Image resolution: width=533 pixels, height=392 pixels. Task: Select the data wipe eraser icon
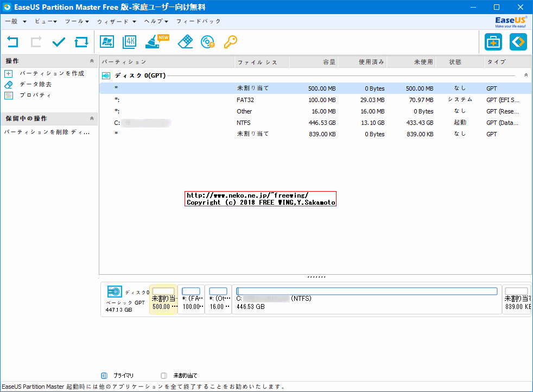(185, 42)
